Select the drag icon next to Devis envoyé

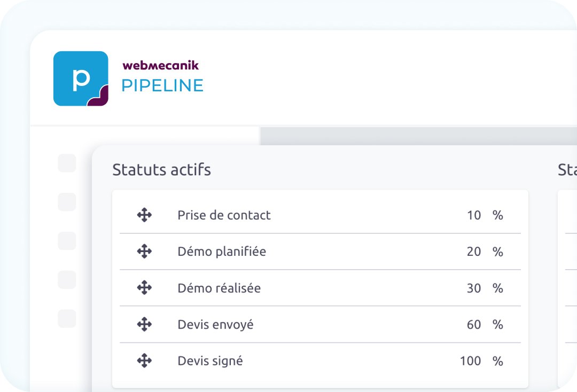pyautogui.click(x=144, y=324)
